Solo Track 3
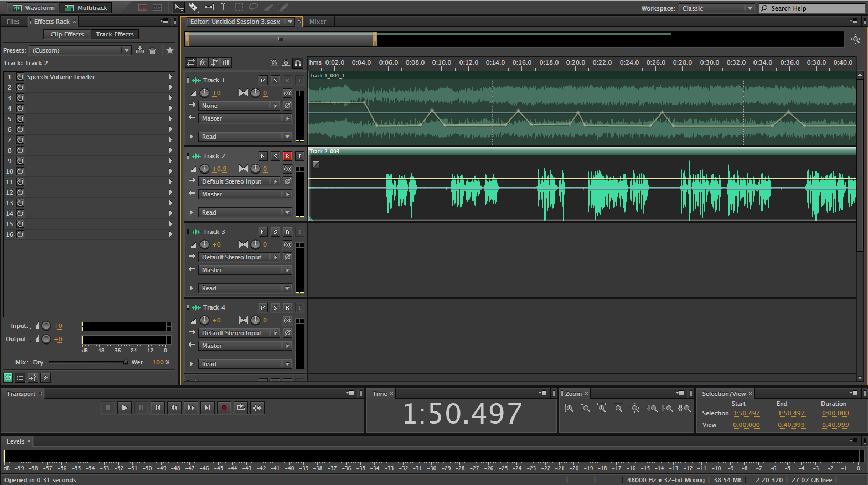The image size is (868, 485). click(275, 232)
